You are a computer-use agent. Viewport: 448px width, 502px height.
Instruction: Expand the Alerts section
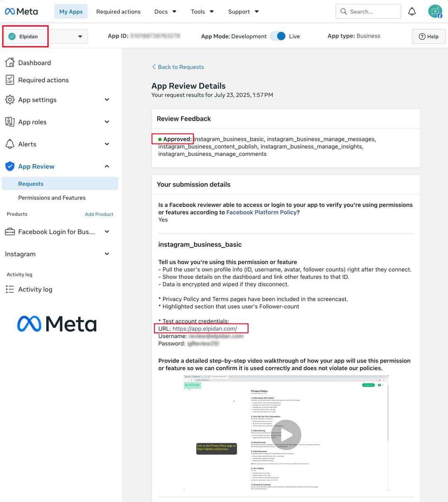click(107, 144)
